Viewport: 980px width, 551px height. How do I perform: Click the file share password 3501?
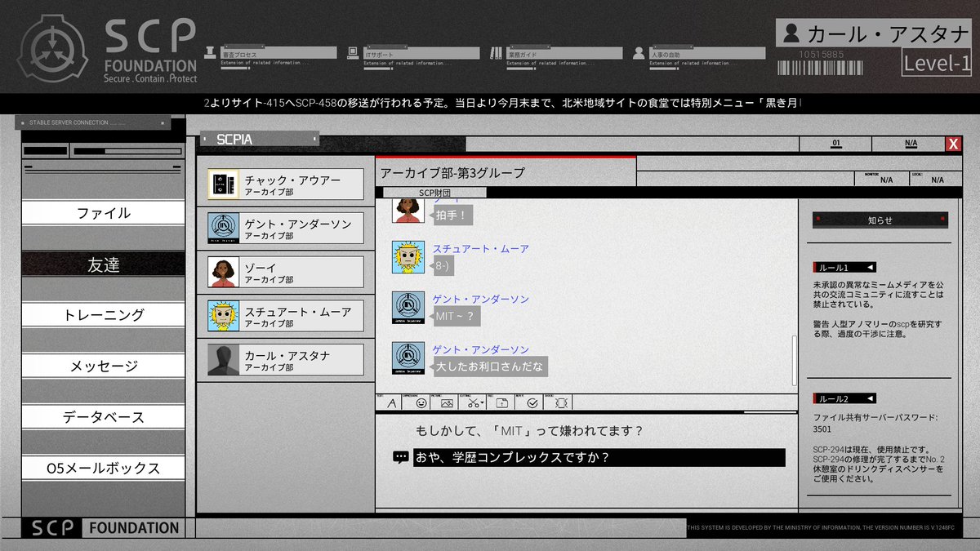click(822, 428)
